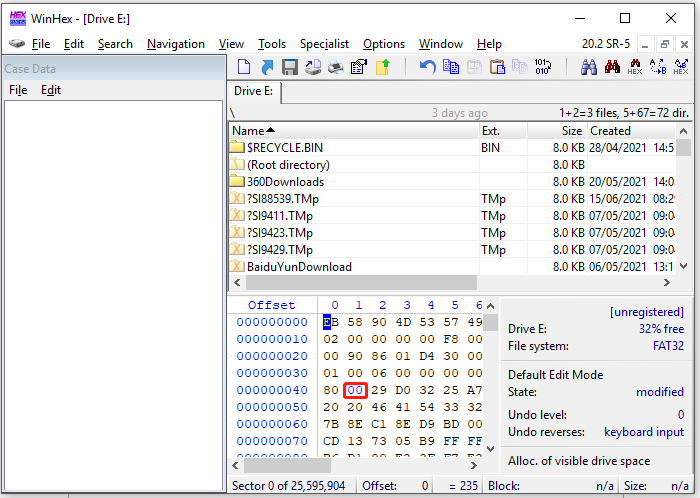Open the Specialist menu
Screen dimensions: 700x498
click(x=324, y=44)
